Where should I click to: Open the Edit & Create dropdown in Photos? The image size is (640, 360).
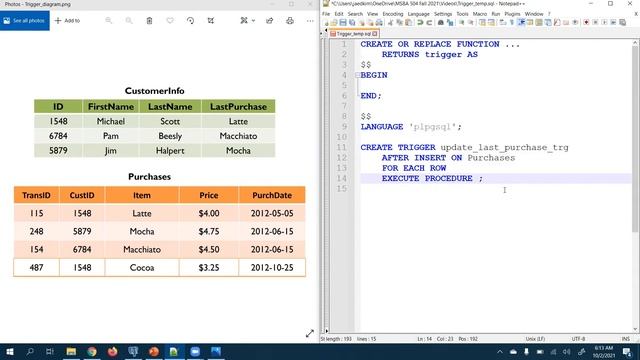(247, 20)
